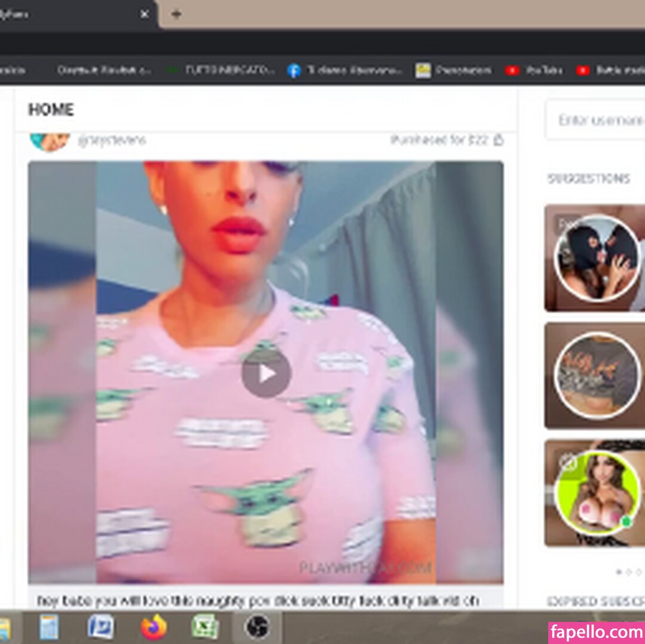Click the icon beside Purchased for $22
The height and width of the screenshot is (644, 645).
(x=499, y=140)
